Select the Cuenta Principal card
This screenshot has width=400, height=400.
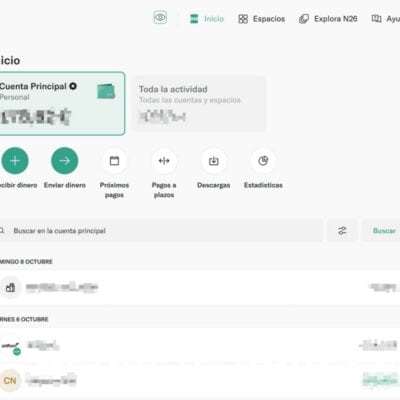click(62, 104)
